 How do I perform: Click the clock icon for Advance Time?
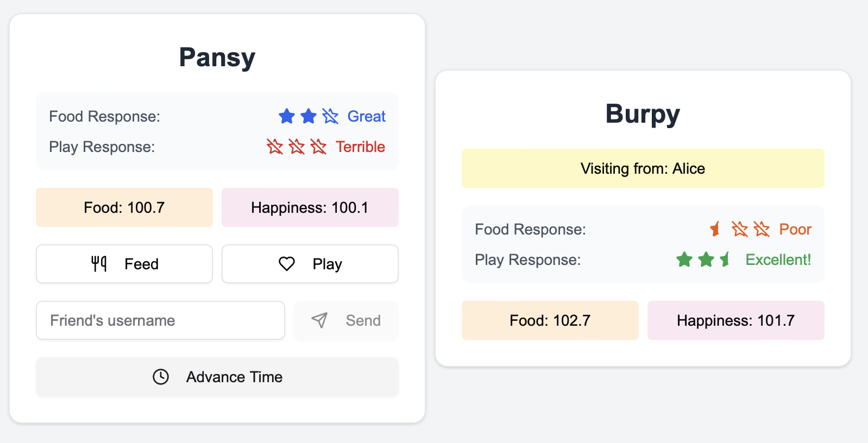point(161,377)
